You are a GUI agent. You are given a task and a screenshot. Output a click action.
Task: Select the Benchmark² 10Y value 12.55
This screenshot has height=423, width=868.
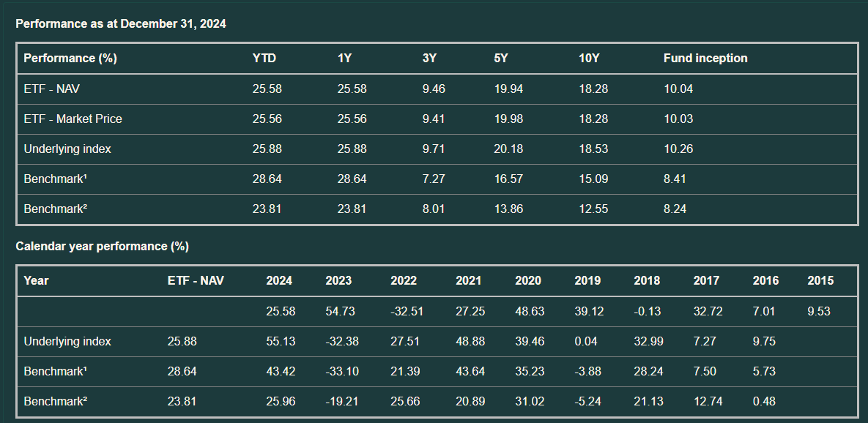(x=593, y=209)
